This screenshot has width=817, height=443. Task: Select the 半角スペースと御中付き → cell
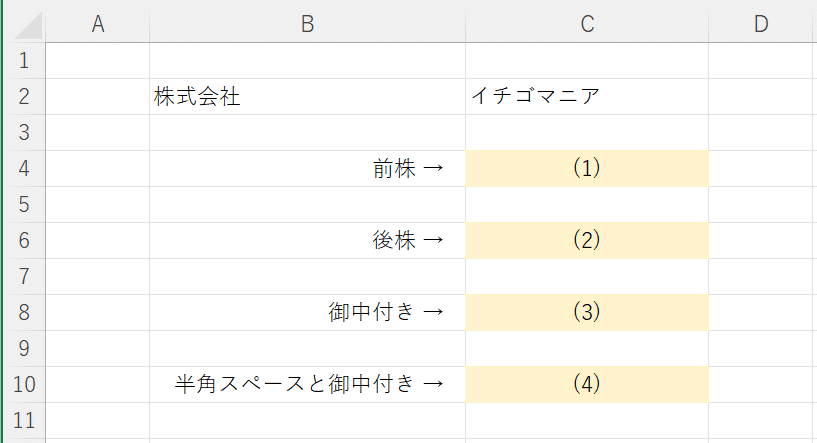(307, 384)
